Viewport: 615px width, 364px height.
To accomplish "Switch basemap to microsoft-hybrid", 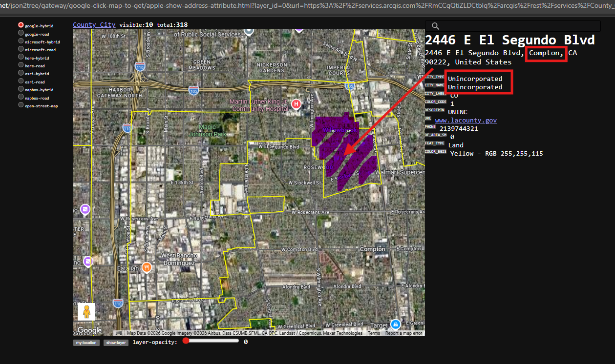I will pyautogui.click(x=21, y=41).
